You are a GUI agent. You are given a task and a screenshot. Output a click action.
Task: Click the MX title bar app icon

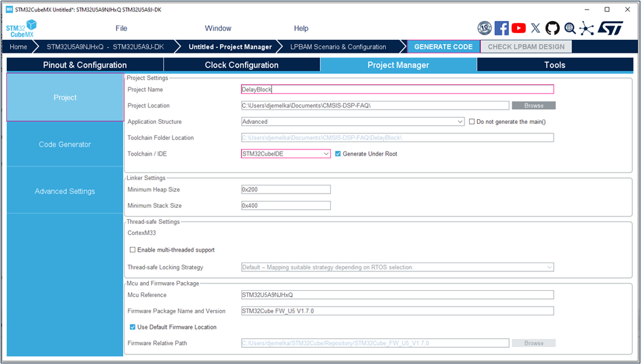(x=9, y=9)
